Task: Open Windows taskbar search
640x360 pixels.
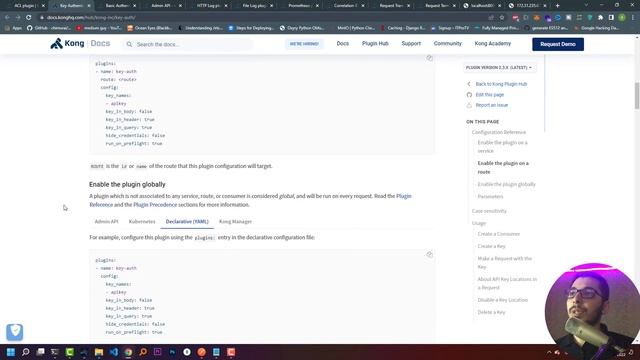Action: click(26, 352)
